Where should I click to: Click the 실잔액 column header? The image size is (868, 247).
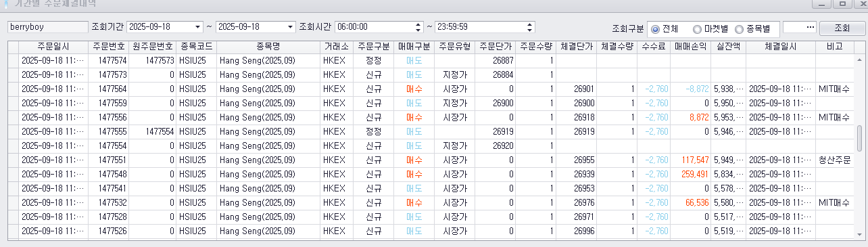click(x=728, y=47)
